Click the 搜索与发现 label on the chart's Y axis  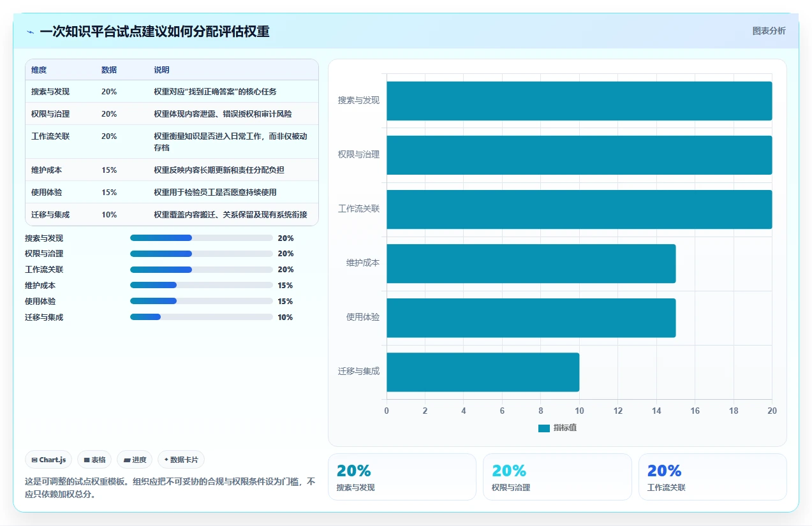coord(358,101)
